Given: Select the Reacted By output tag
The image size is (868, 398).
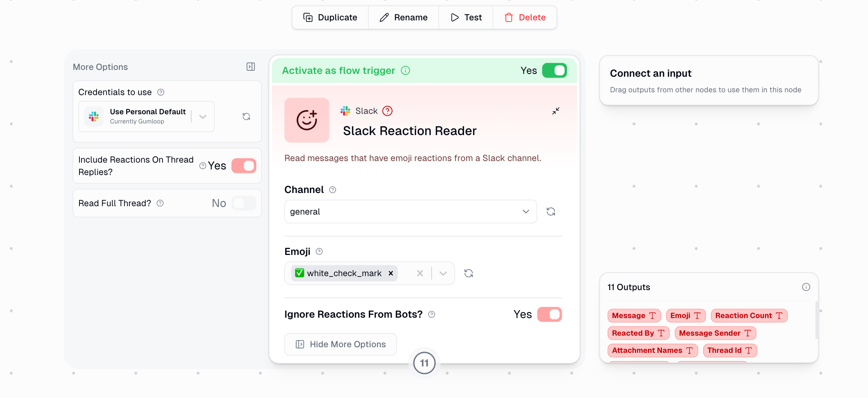Looking at the screenshot, I should click(x=638, y=333).
